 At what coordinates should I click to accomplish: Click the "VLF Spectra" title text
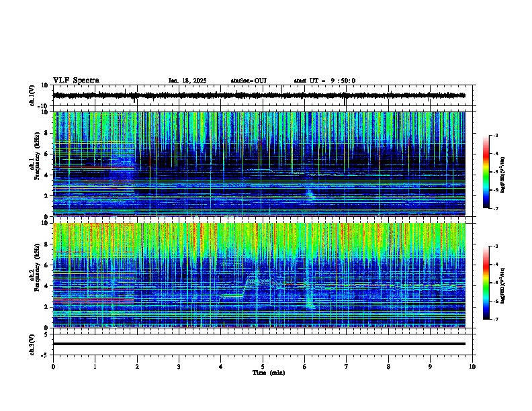77,81
